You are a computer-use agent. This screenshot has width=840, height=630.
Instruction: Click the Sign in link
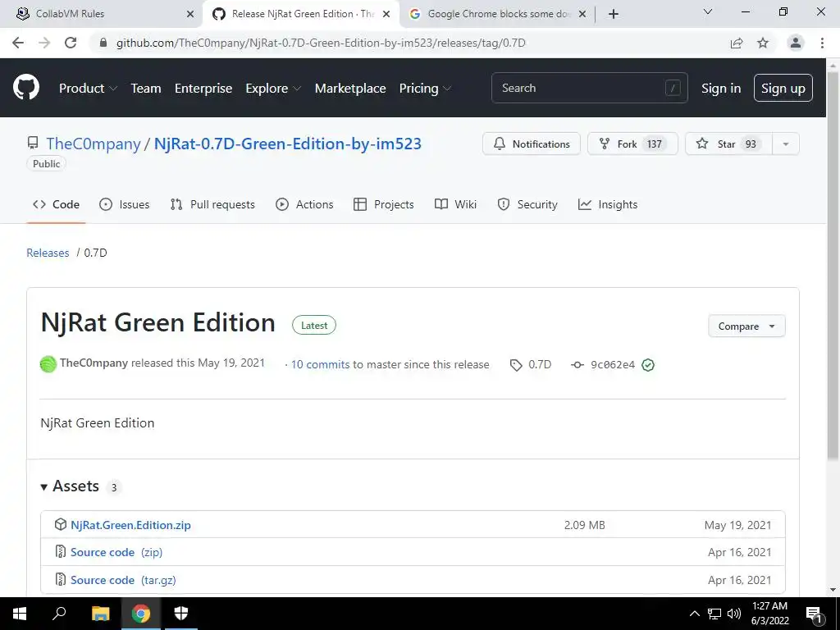pos(721,89)
